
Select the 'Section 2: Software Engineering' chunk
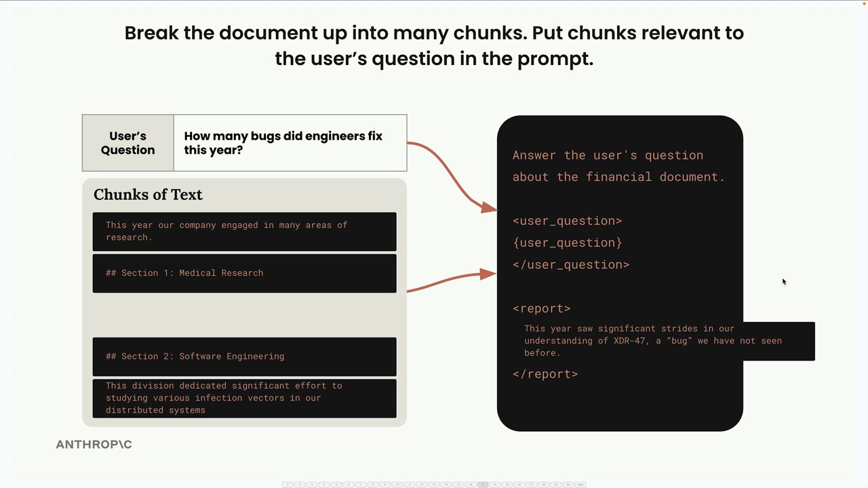[x=244, y=357]
